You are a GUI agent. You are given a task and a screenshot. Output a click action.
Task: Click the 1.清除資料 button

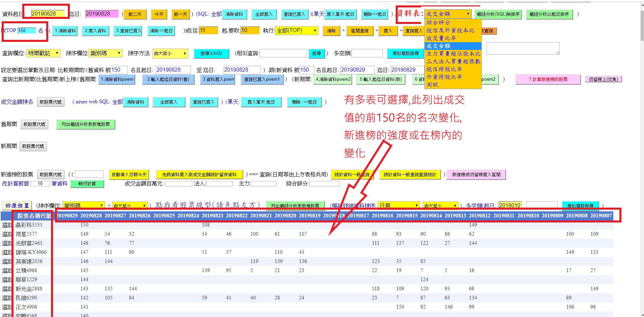click(65, 31)
